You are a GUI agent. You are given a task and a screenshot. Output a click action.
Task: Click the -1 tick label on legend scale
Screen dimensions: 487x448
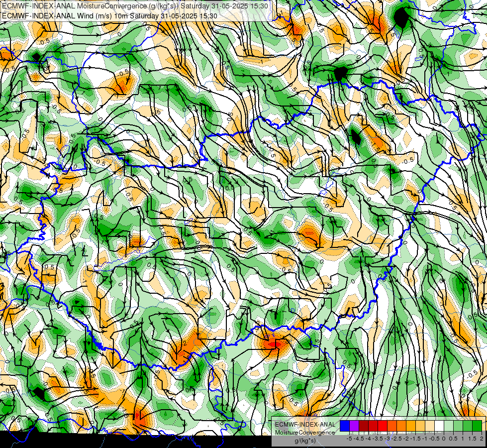[425, 439]
